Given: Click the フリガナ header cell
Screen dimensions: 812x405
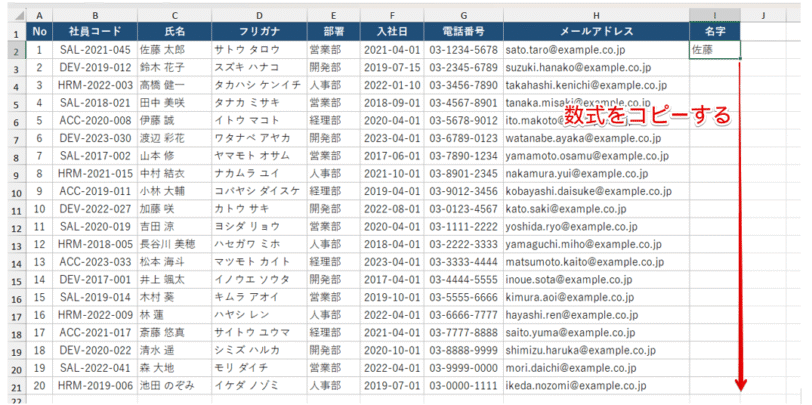Looking at the screenshot, I should [259, 32].
